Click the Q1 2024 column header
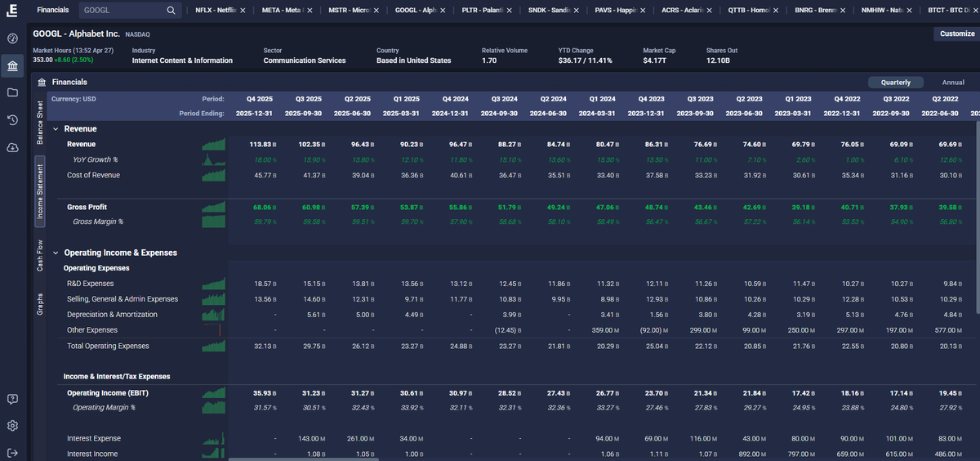The height and width of the screenshot is (461, 980). (602, 98)
